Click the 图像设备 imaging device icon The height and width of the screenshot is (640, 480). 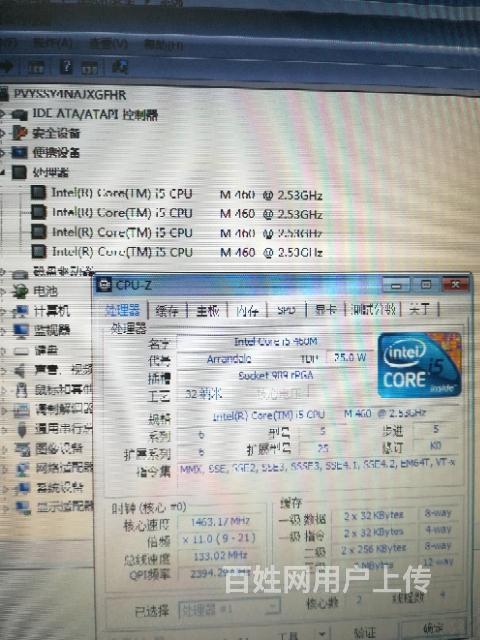point(22,449)
